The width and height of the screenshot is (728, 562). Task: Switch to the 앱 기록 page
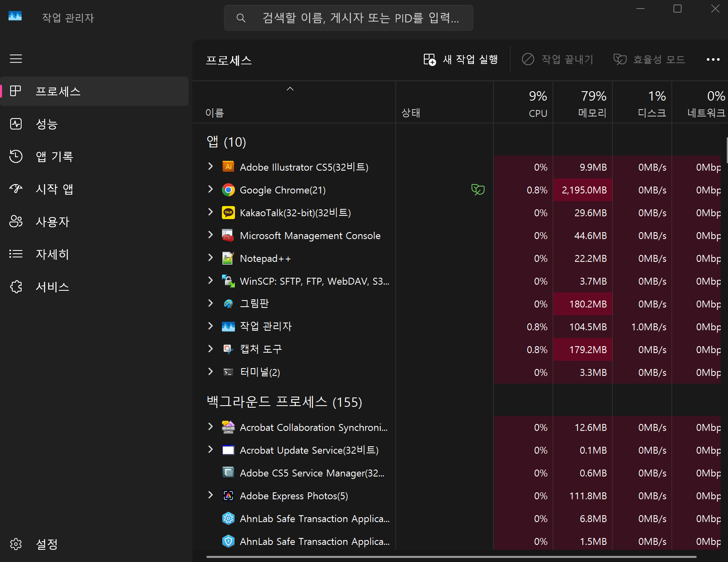[94, 156]
